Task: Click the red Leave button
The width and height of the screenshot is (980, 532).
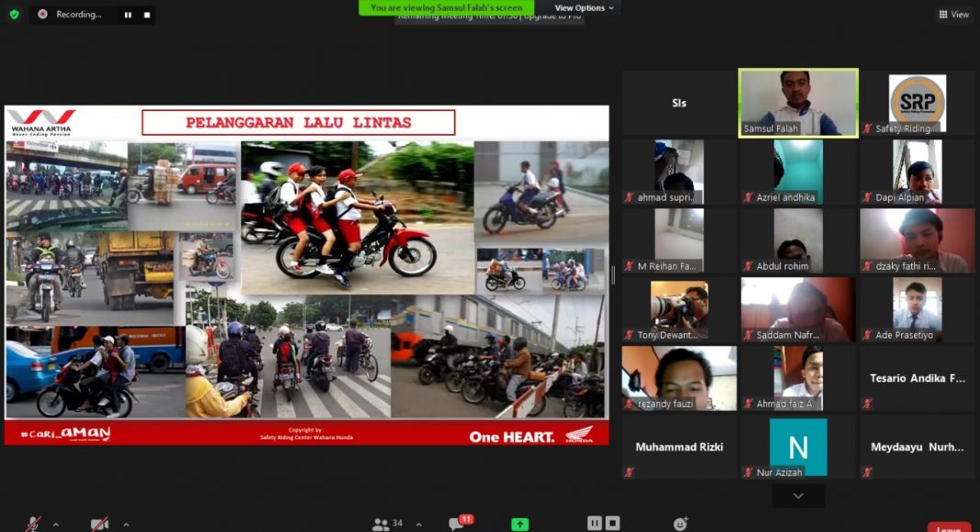Action: (949, 528)
